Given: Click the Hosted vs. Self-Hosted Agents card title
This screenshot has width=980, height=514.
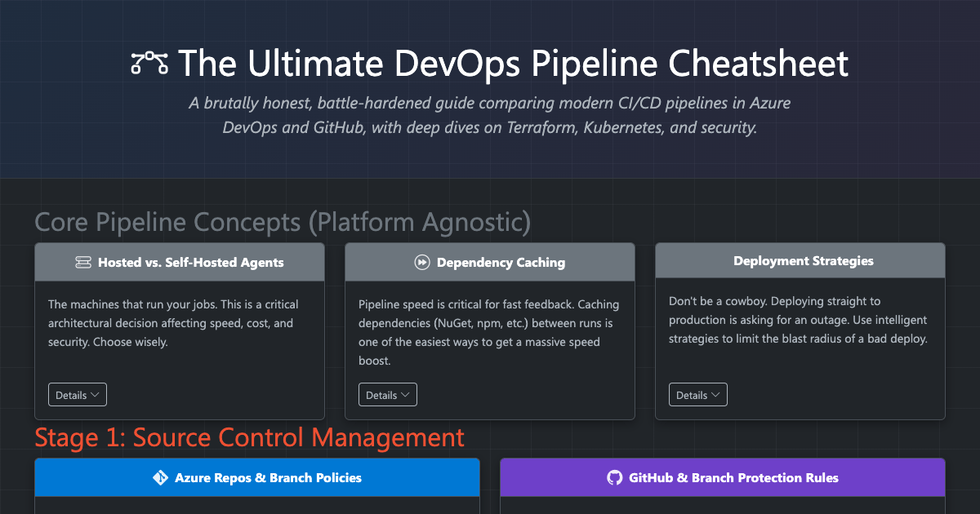Looking at the screenshot, I should coord(191,263).
